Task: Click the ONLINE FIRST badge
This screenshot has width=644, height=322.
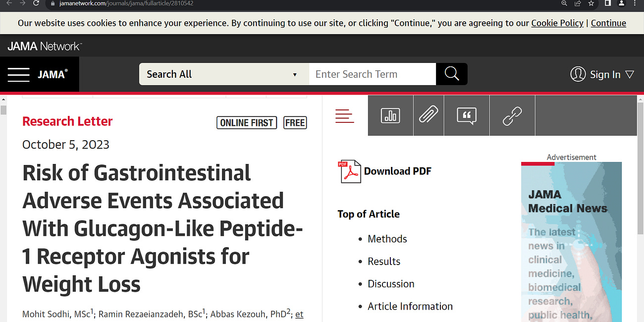Action: 247,123
